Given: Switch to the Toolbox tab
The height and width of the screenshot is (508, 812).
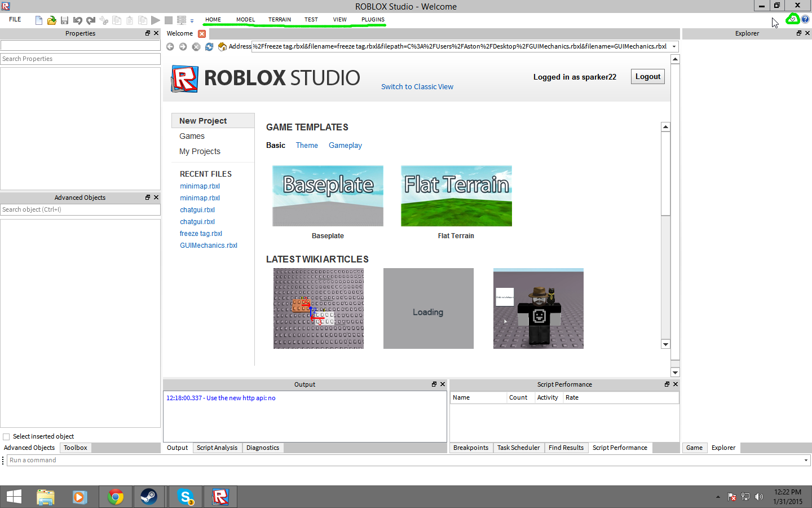Looking at the screenshot, I should click(x=76, y=448).
